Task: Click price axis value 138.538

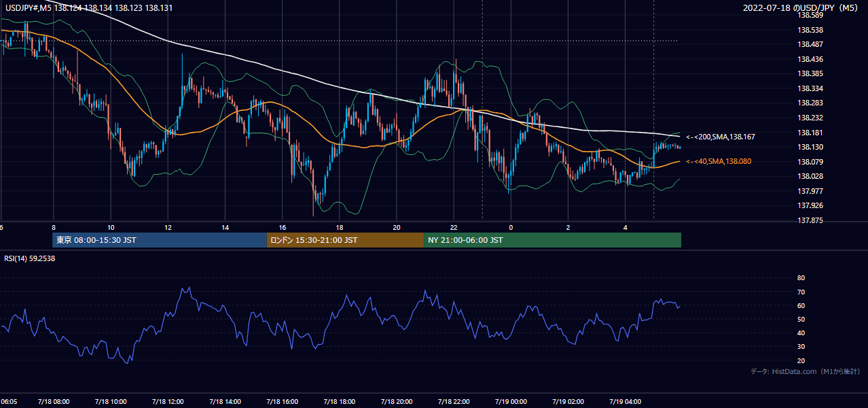Action: pyautogui.click(x=811, y=30)
